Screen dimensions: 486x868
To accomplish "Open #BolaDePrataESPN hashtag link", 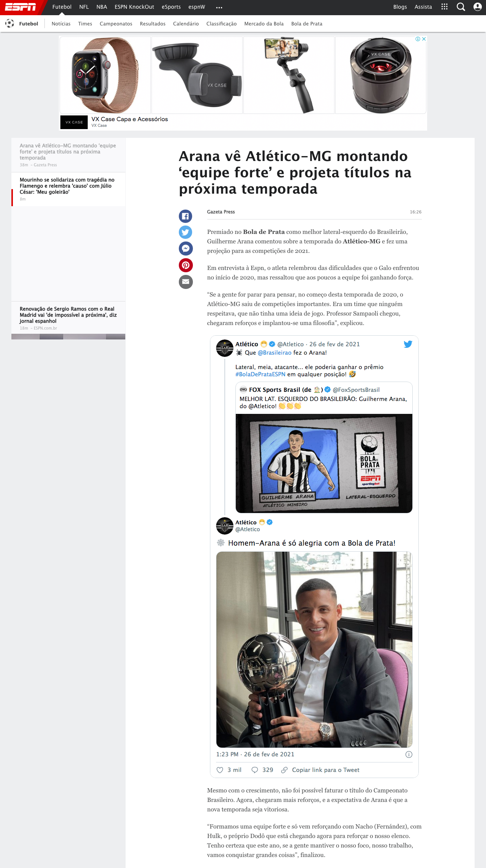I will coord(260,374).
